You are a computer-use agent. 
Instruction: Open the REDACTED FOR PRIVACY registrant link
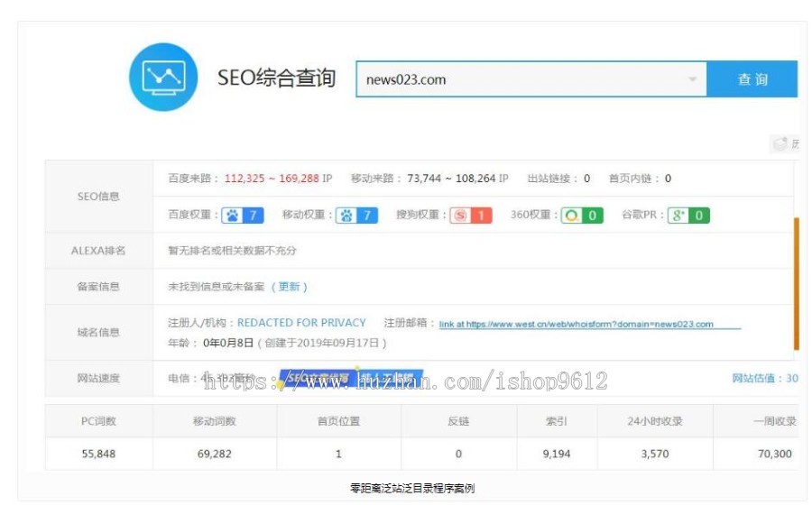(x=301, y=323)
